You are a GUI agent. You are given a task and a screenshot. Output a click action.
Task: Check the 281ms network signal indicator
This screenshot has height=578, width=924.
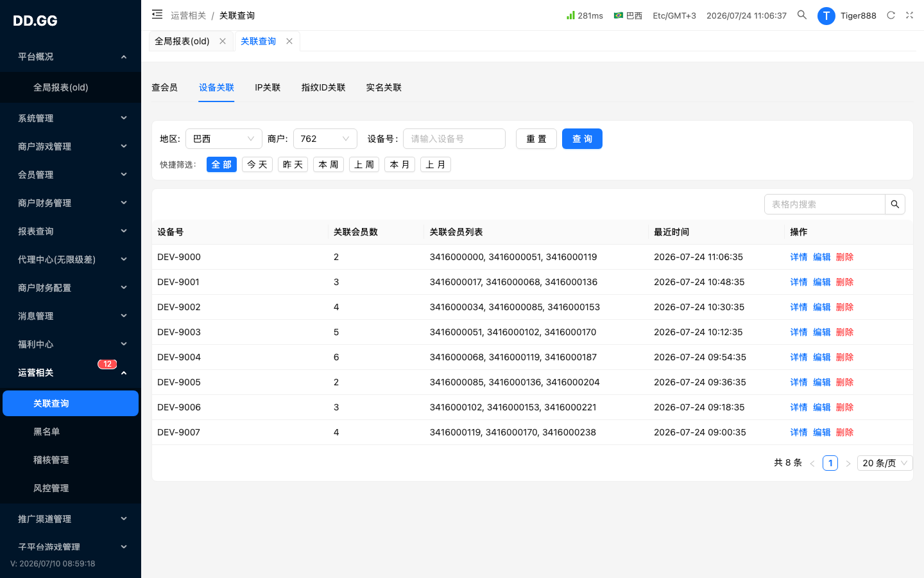585,15
